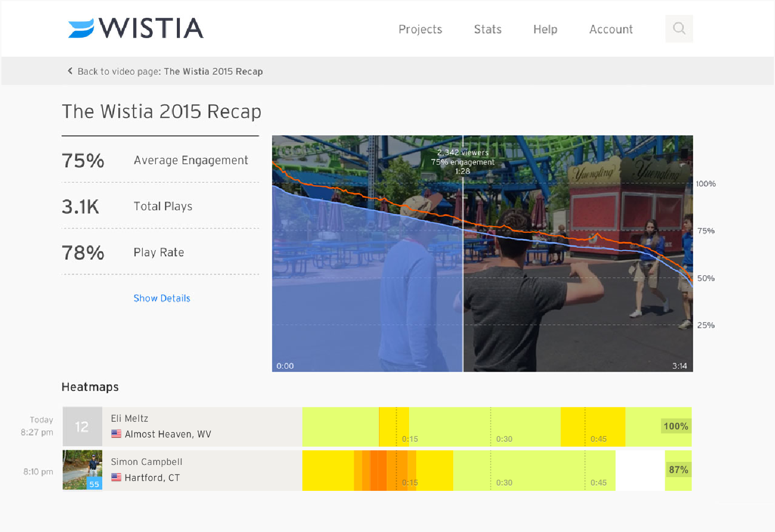Image resolution: width=775 pixels, height=532 pixels.
Task: Click the orange segment in Simon Campbell's heatmap
Action: 379,470
